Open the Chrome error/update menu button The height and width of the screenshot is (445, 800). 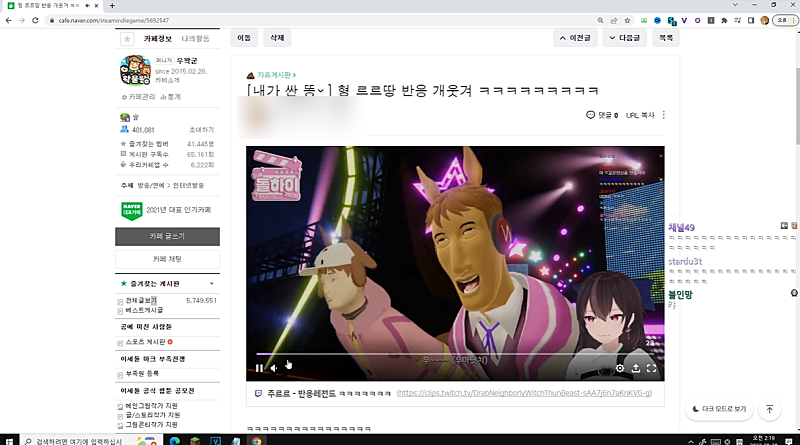pos(785,20)
